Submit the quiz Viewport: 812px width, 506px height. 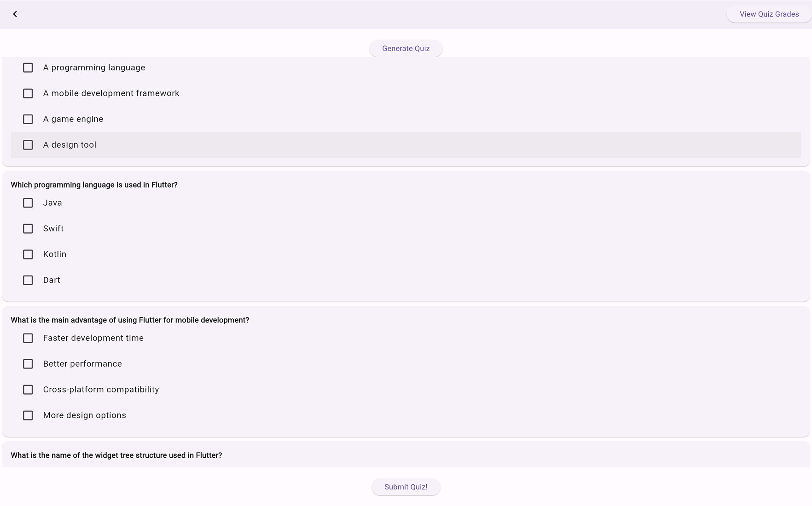406,487
